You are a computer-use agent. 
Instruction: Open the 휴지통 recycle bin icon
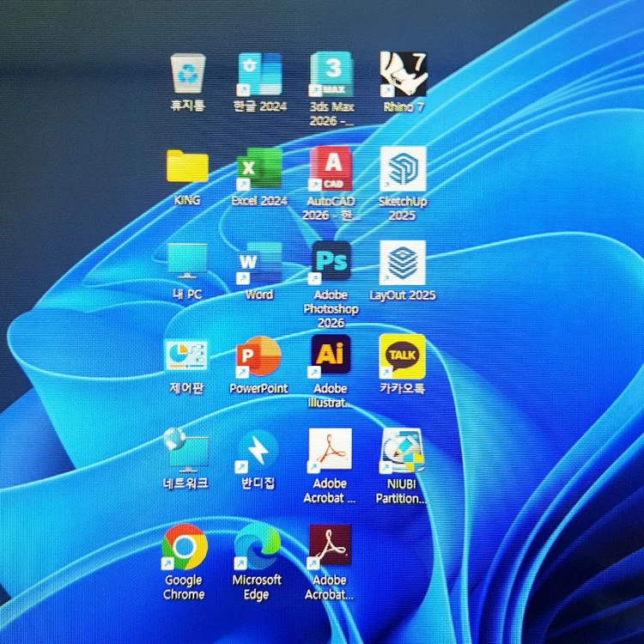pyautogui.click(x=188, y=75)
